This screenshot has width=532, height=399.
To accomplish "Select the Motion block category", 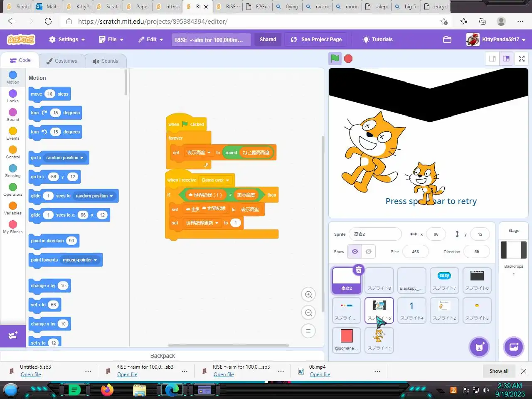I will coord(13,77).
